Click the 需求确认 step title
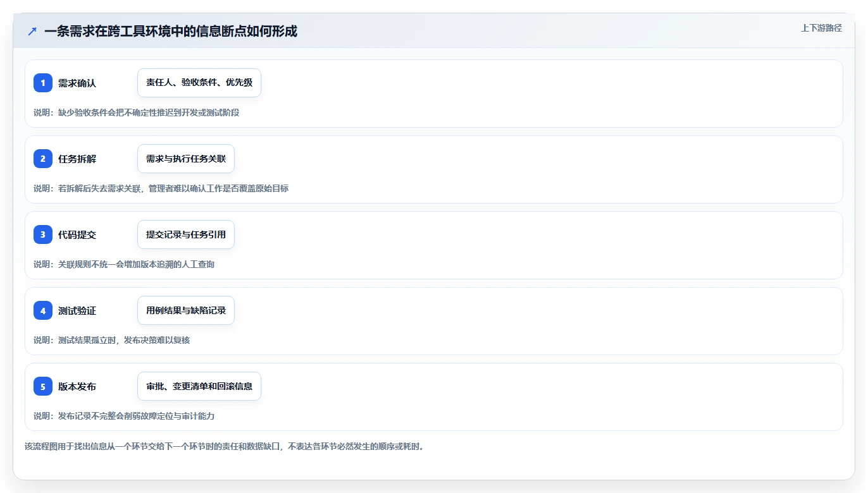This screenshot has width=868, height=493. [77, 83]
